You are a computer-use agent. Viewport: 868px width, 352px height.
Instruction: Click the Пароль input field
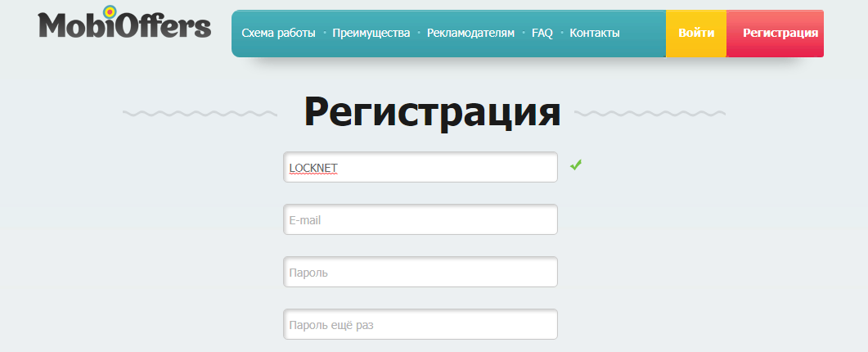point(421,272)
